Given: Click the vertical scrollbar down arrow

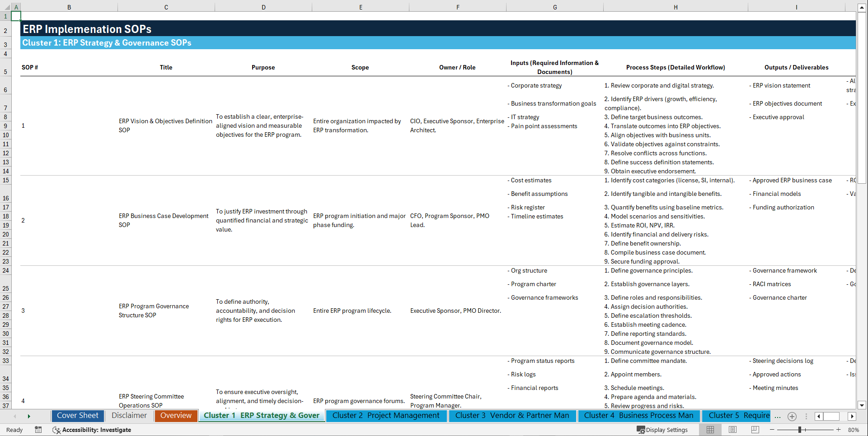Looking at the screenshot, I should coord(862,405).
